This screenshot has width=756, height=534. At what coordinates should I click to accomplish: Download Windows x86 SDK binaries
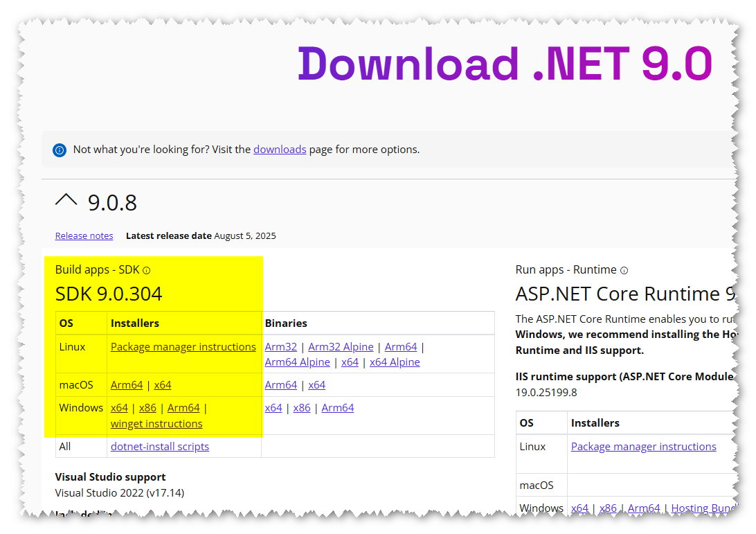click(302, 408)
